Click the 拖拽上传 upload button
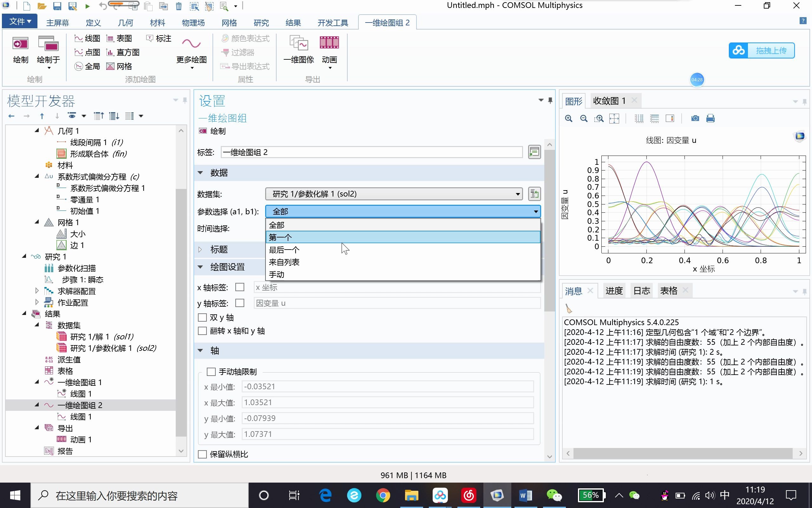The width and height of the screenshot is (812, 508). pyautogui.click(x=761, y=50)
